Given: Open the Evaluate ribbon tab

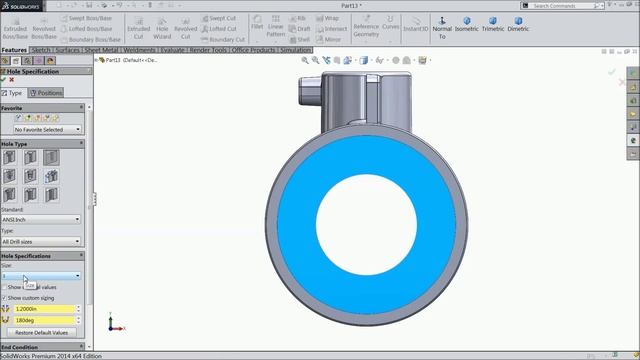Looking at the screenshot, I should pyautogui.click(x=172, y=50).
